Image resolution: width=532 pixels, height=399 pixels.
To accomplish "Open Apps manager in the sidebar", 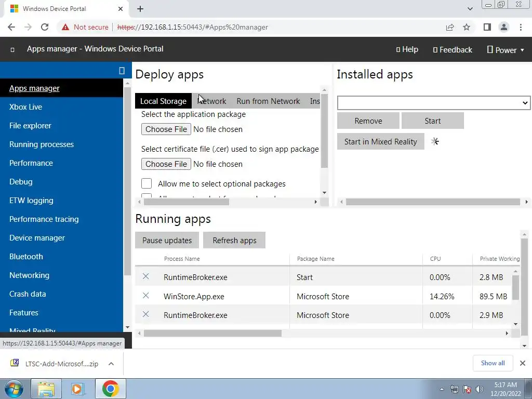I will click(34, 88).
